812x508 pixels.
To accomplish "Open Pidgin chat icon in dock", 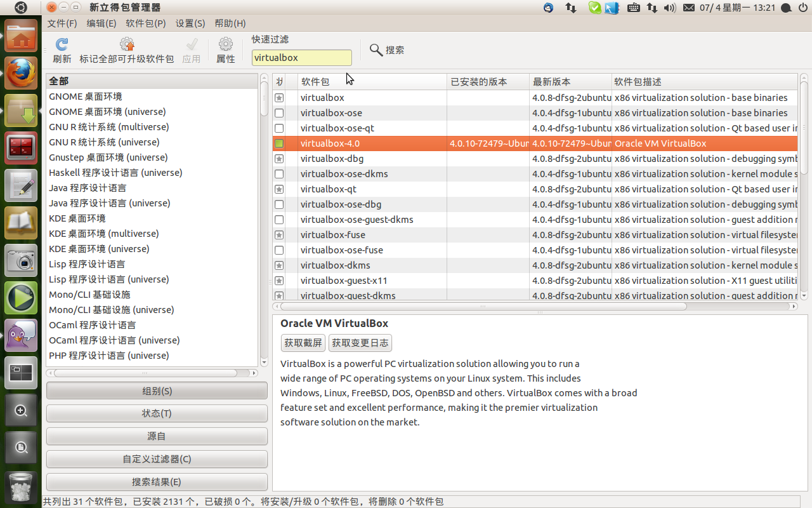I will pyautogui.click(x=21, y=335).
